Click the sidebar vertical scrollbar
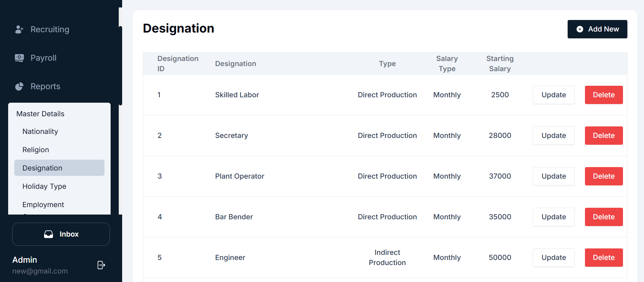This screenshot has height=282, width=644. tap(120, 66)
